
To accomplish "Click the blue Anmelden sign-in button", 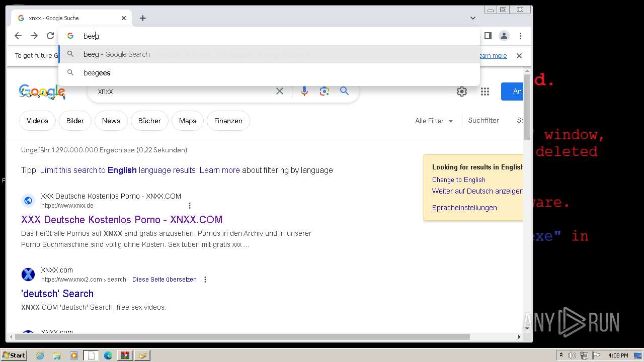I will (x=513, y=92).
